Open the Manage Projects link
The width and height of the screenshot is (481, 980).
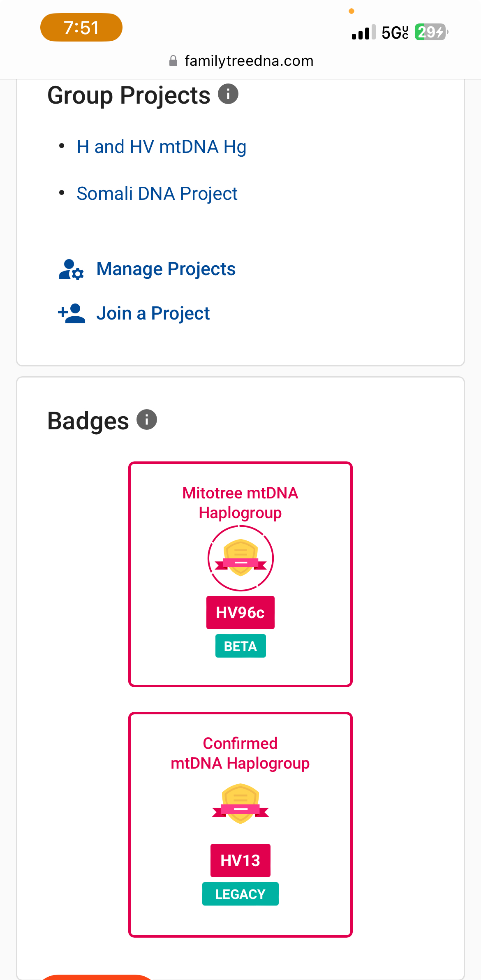[x=166, y=269]
